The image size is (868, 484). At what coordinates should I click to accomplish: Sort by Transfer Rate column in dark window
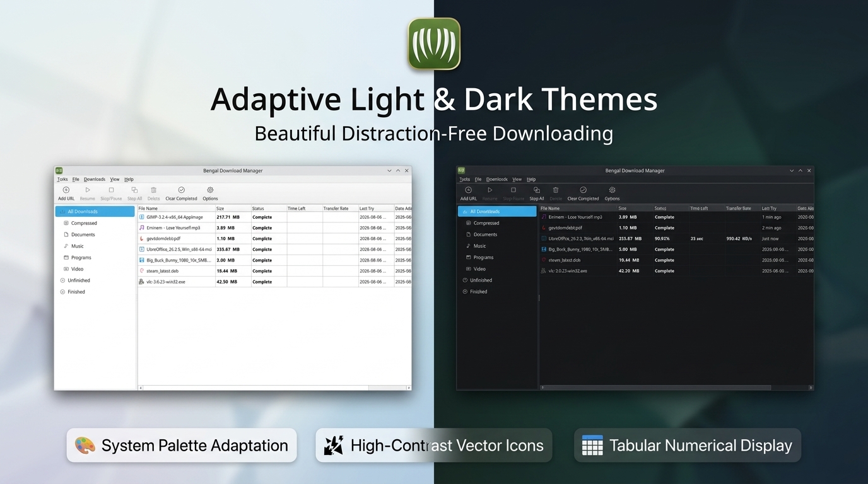(742, 209)
